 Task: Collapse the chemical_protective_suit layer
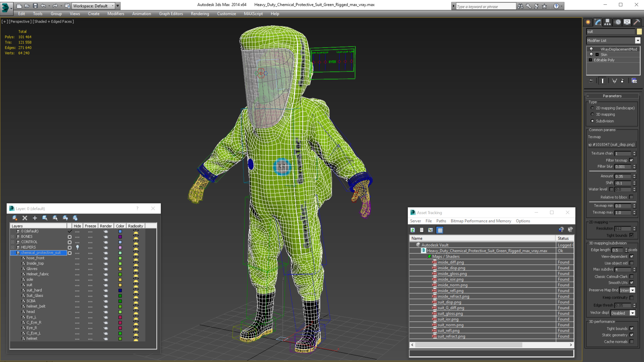13,253
